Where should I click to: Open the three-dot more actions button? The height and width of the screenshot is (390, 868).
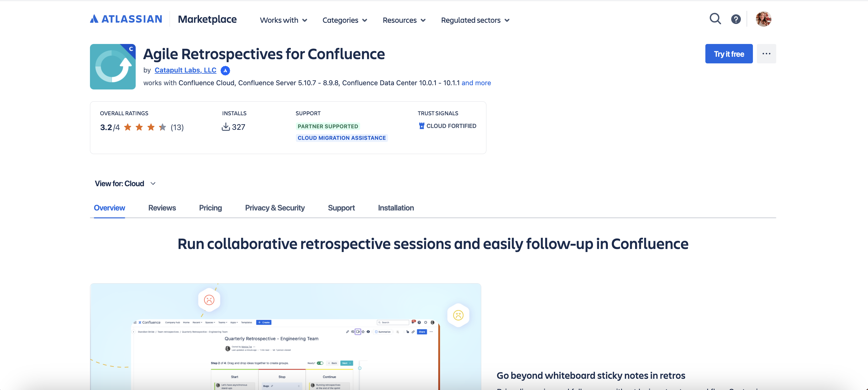click(x=766, y=54)
